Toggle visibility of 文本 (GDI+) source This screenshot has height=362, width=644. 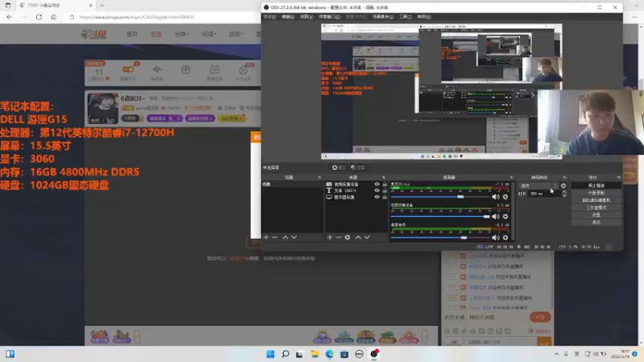pyautogui.click(x=377, y=191)
